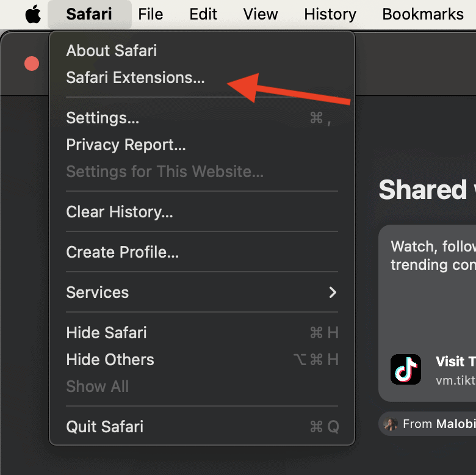The width and height of the screenshot is (476, 475).
Task: Open the File menu
Action: point(150,14)
